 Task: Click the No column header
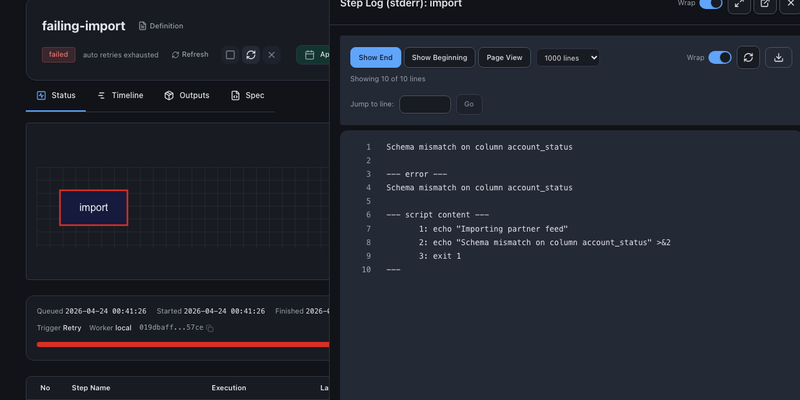pos(45,388)
